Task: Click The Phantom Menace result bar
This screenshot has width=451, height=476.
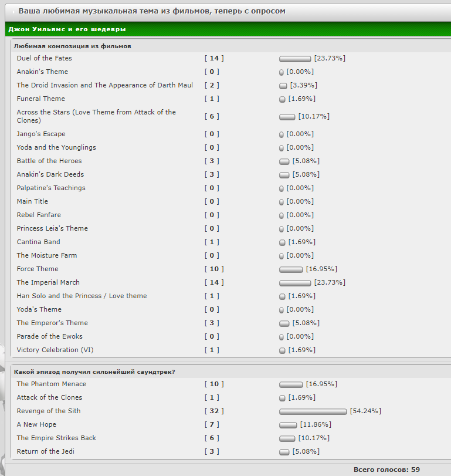Action: pyautogui.click(x=291, y=384)
